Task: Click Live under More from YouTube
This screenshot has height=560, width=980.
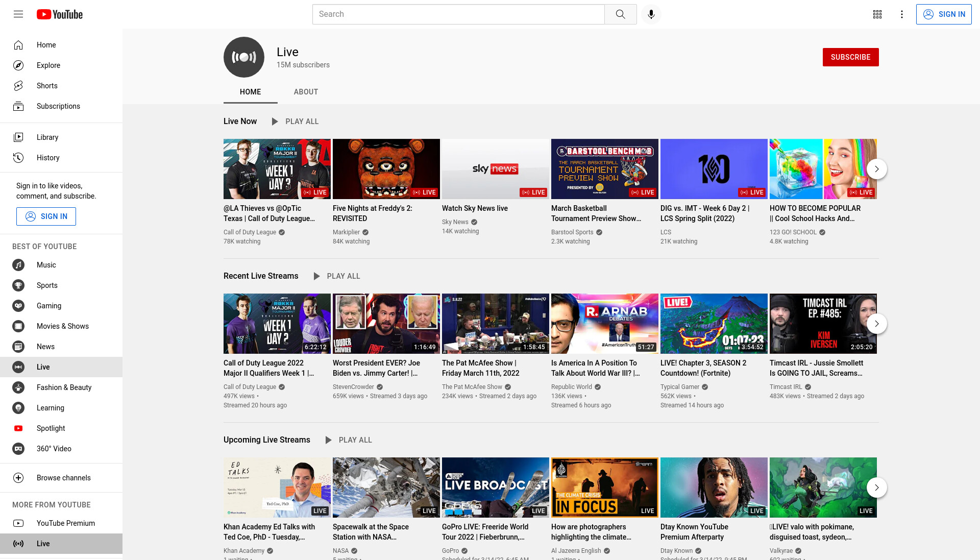Action: pos(61,544)
